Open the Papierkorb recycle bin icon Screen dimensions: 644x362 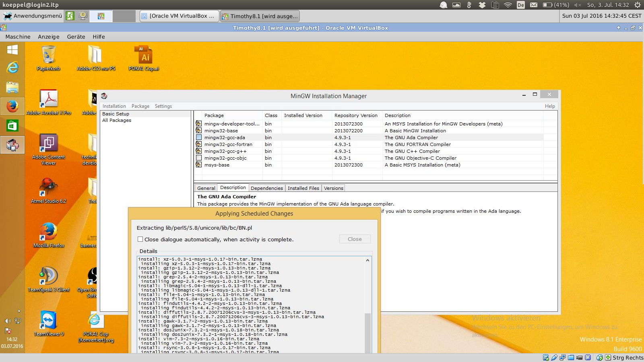[x=49, y=58]
